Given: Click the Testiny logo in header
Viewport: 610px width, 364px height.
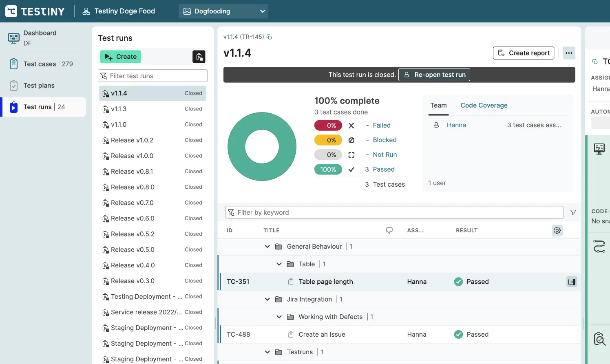Looking at the screenshot, I should 35,11.
